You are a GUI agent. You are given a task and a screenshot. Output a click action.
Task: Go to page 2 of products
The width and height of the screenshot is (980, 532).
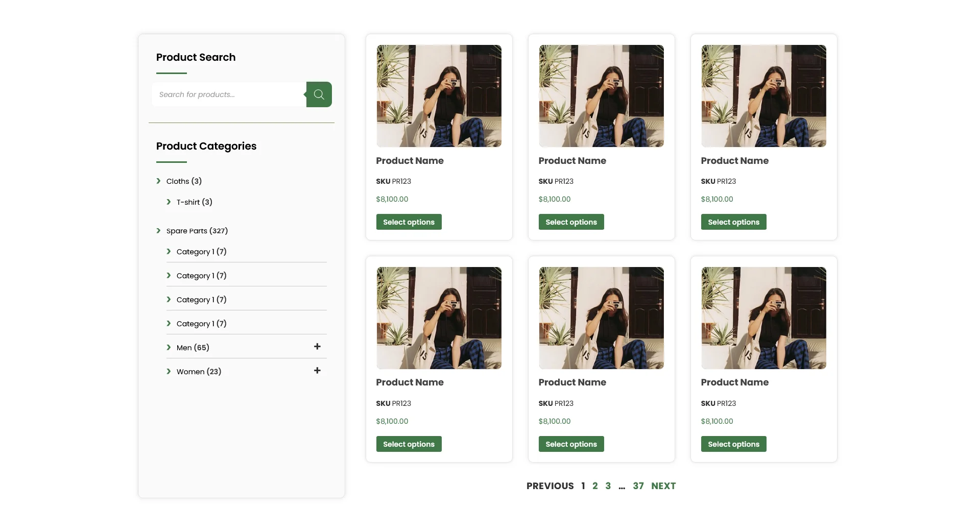(595, 486)
